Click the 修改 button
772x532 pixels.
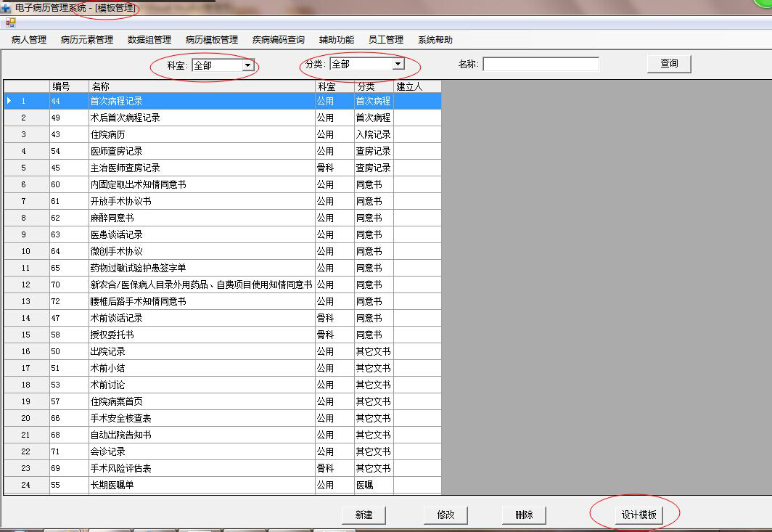[445, 515]
